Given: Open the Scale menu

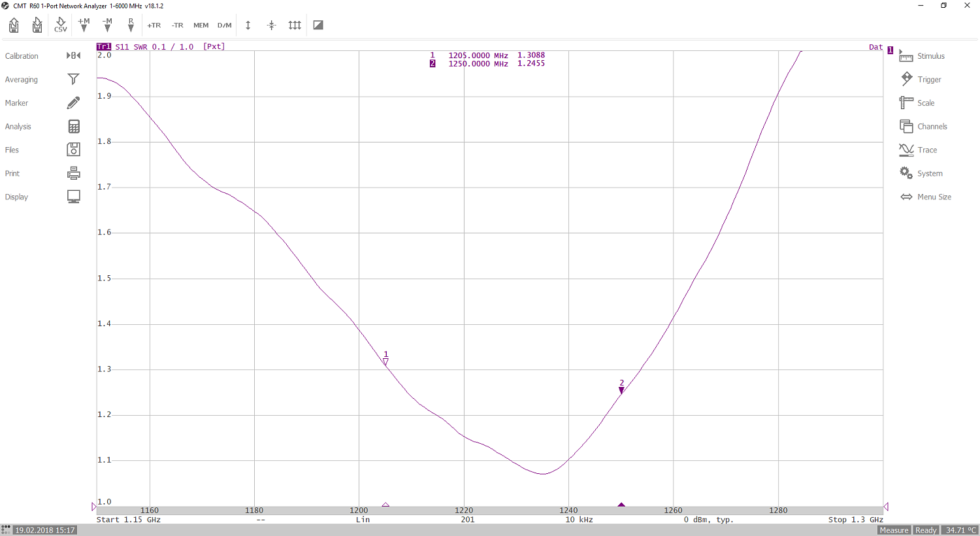Looking at the screenshot, I should click(917, 103).
